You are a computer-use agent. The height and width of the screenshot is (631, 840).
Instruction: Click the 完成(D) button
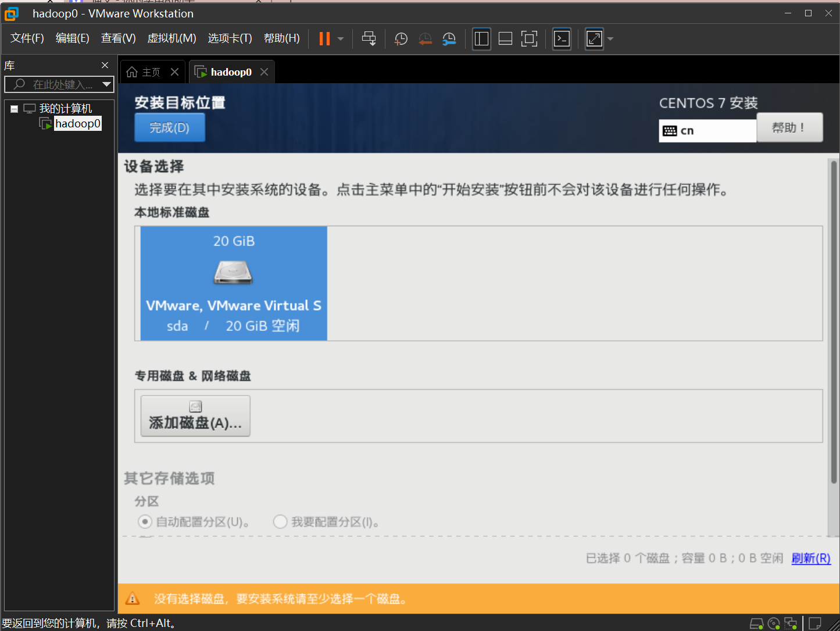click(170, 127)
